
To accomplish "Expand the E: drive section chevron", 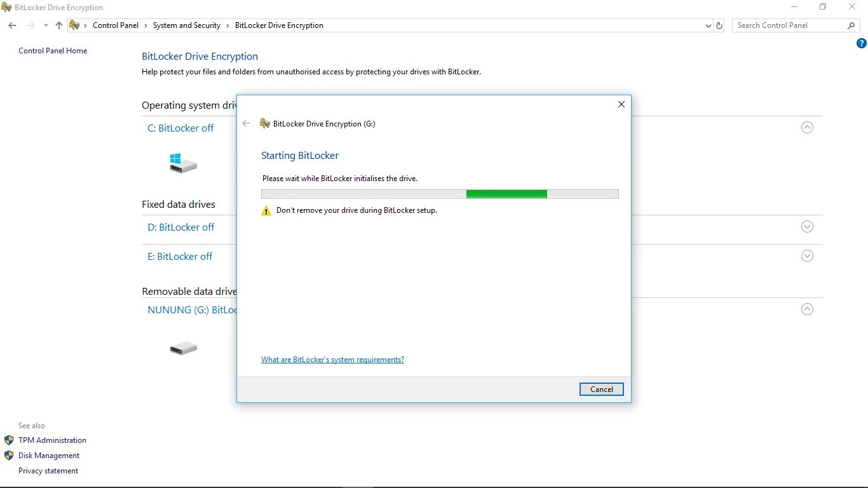I will [x=807, y=255].
